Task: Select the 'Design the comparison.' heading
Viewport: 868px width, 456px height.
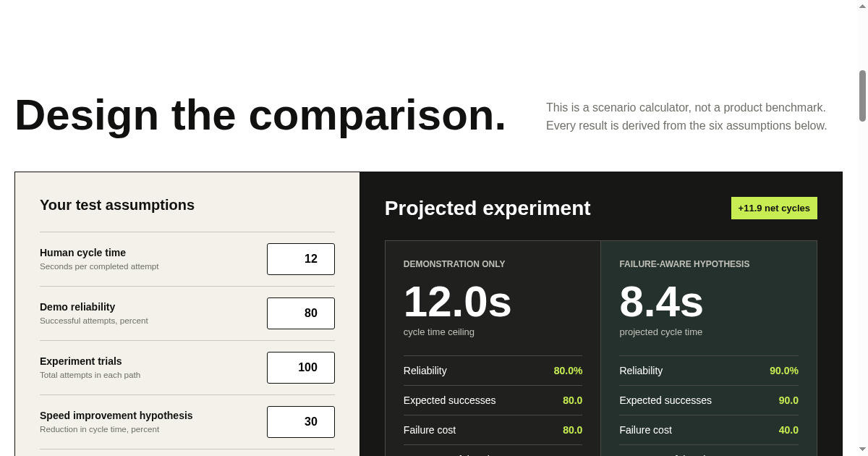Action: 260,115
